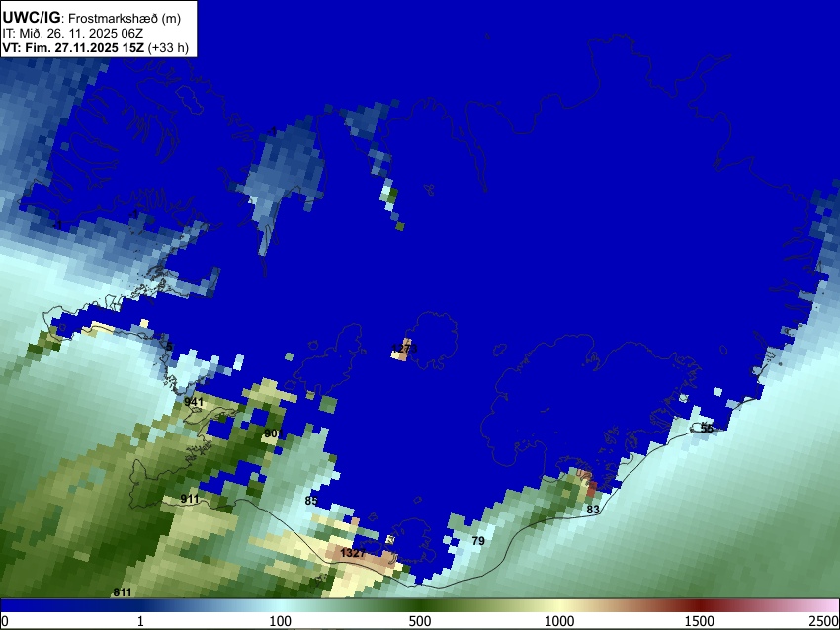
Task: Pick the 79 value on the map
Action: click(x=478, y=541)
